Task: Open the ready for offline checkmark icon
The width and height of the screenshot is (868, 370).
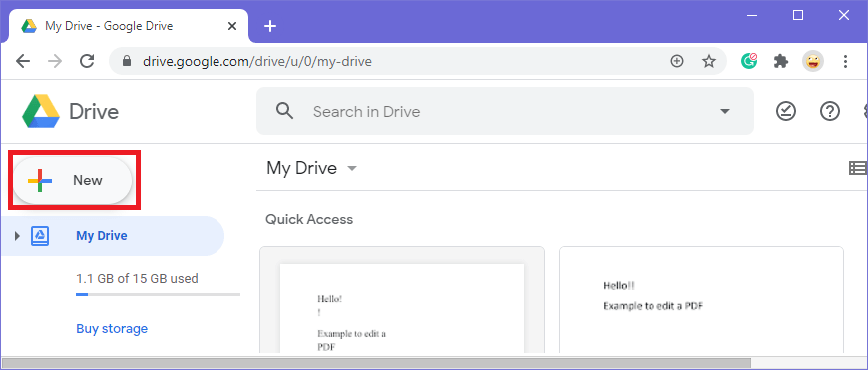Action: (786, 111)
